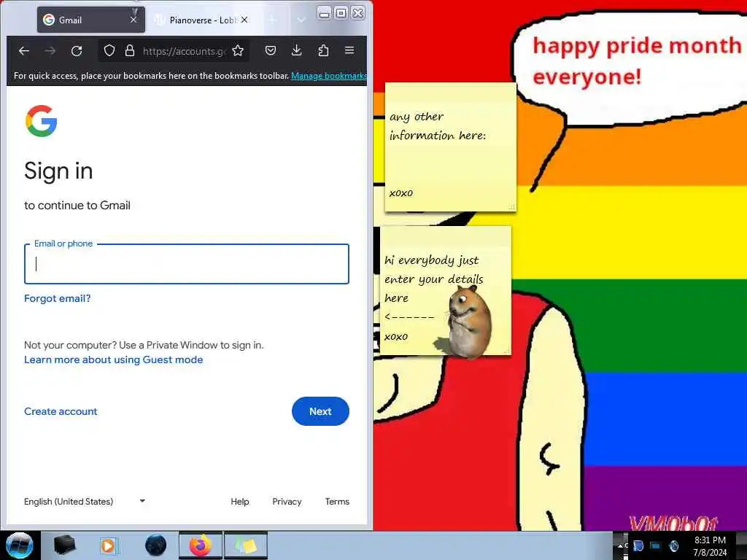This screenshot has height=560, width=747.
Task: Click the Google G logo
Action: [x=42, y=121]
